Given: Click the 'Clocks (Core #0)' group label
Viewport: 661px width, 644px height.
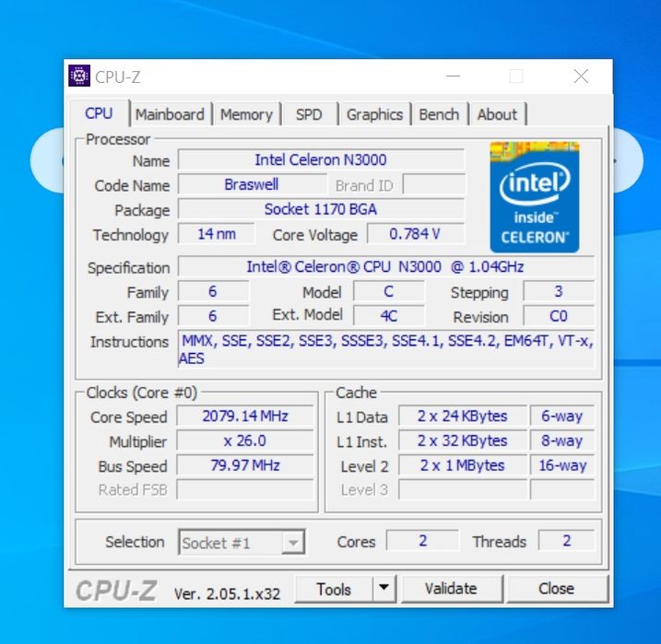Looking at the screenshot, I should [x=142, y=392].
